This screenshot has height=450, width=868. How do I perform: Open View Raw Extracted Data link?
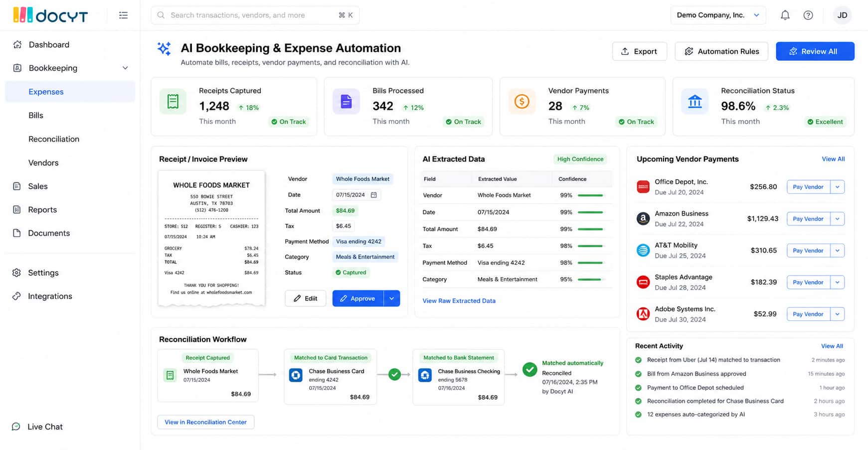(x=459, y=301)
